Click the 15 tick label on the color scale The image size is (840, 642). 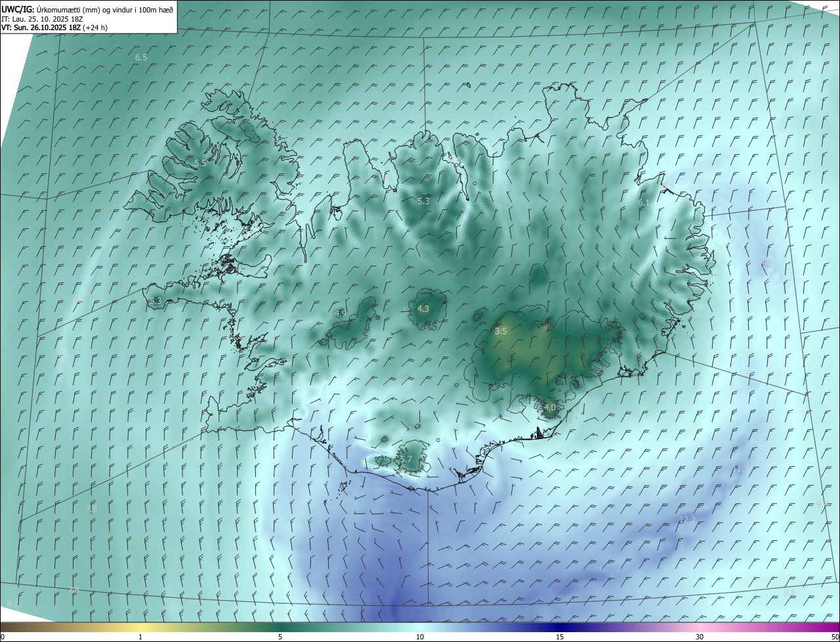(560, 637)
